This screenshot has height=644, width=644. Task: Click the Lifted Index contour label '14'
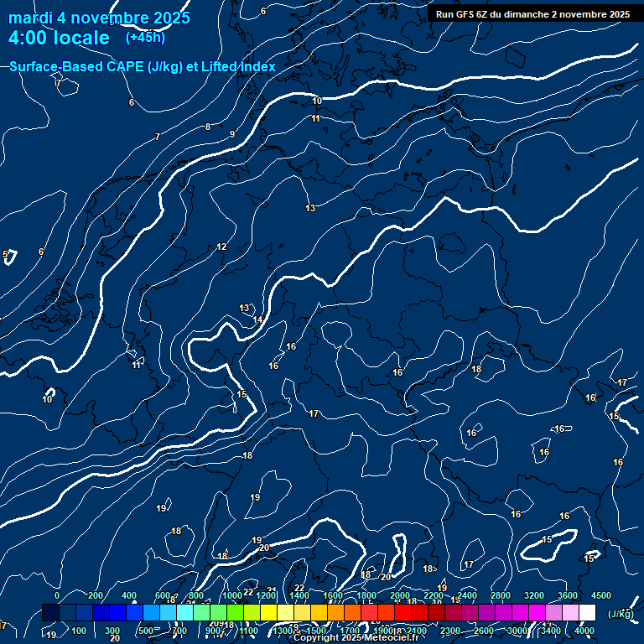pyautogui.click(x=257, y=319)
